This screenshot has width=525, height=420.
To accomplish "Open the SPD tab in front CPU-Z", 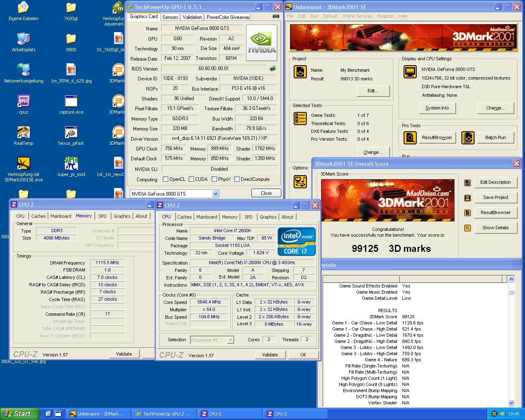I will click(249, 217).
